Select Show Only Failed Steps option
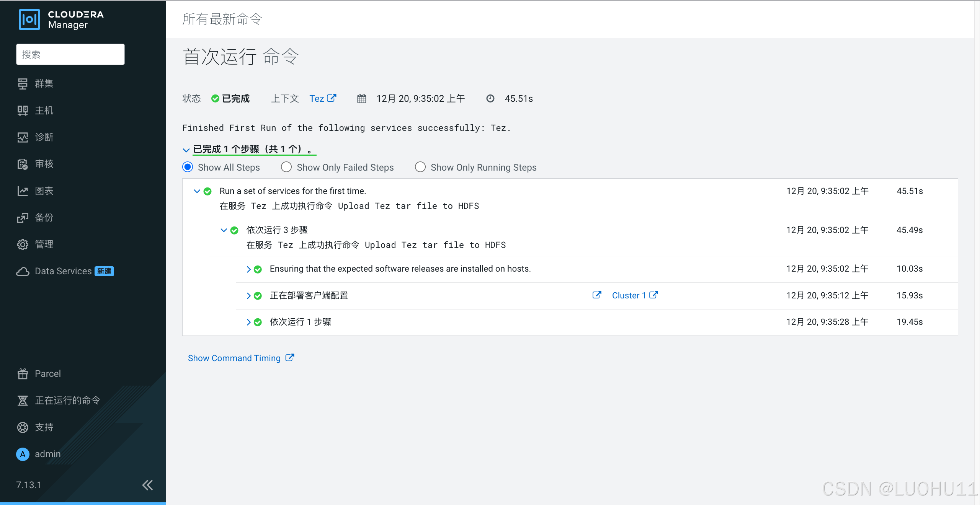This screenshot has width=980, height=505. tap(286, 167)
